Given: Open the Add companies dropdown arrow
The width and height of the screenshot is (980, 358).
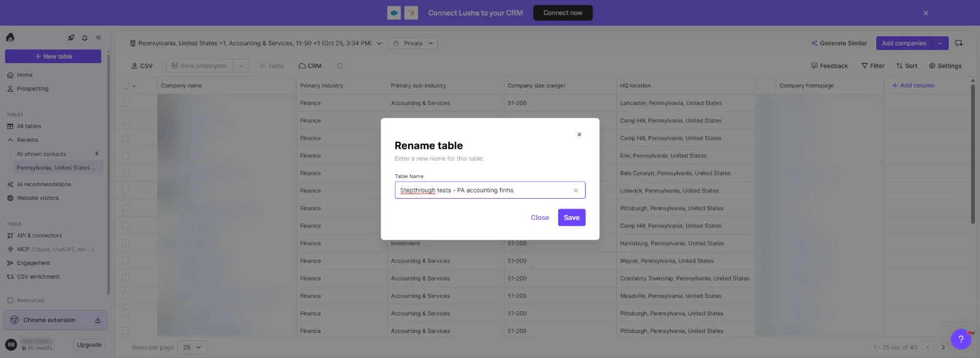Looking at the screenshot, I should pyautogui.click(x=939, y=43).
